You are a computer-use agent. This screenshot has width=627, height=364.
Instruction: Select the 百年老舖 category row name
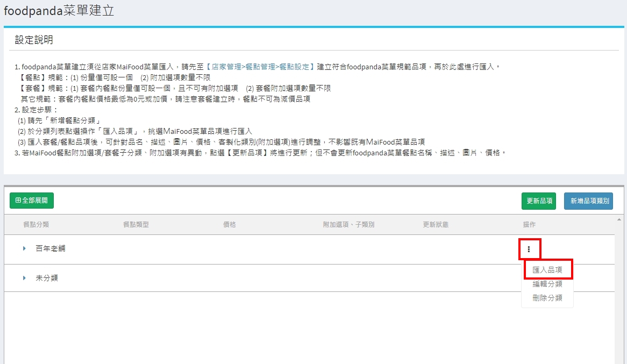pyautogui.click(x=51, y=249)
